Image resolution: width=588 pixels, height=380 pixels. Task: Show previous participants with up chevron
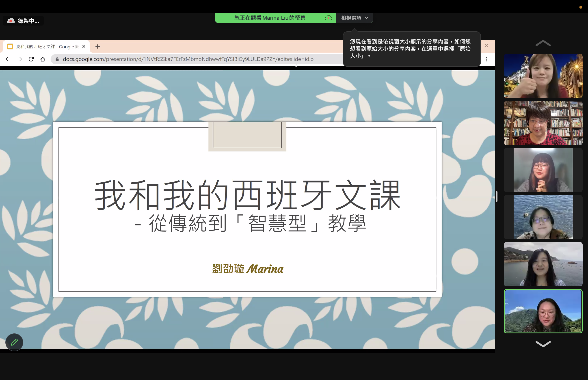click(x=543, y=43)
